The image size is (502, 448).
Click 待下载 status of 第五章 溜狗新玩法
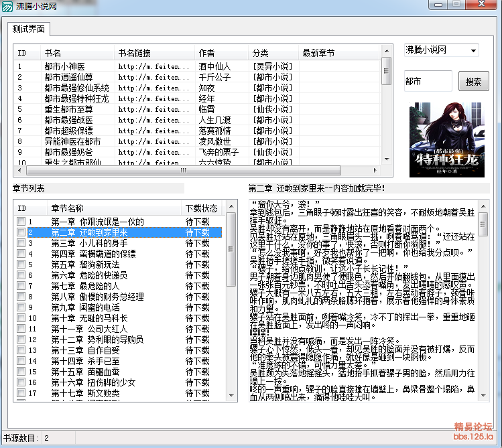tap(197, 265)
